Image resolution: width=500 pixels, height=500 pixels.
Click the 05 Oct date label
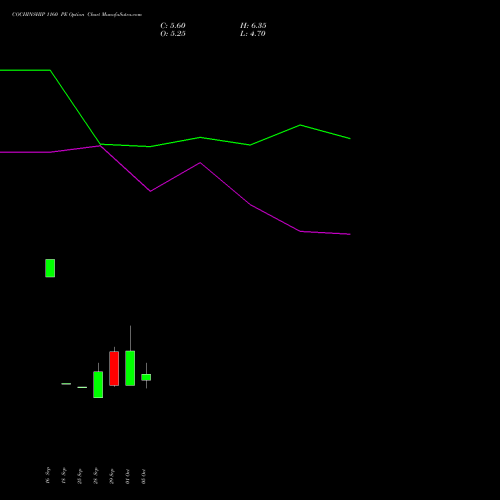(x=144, y=476)
